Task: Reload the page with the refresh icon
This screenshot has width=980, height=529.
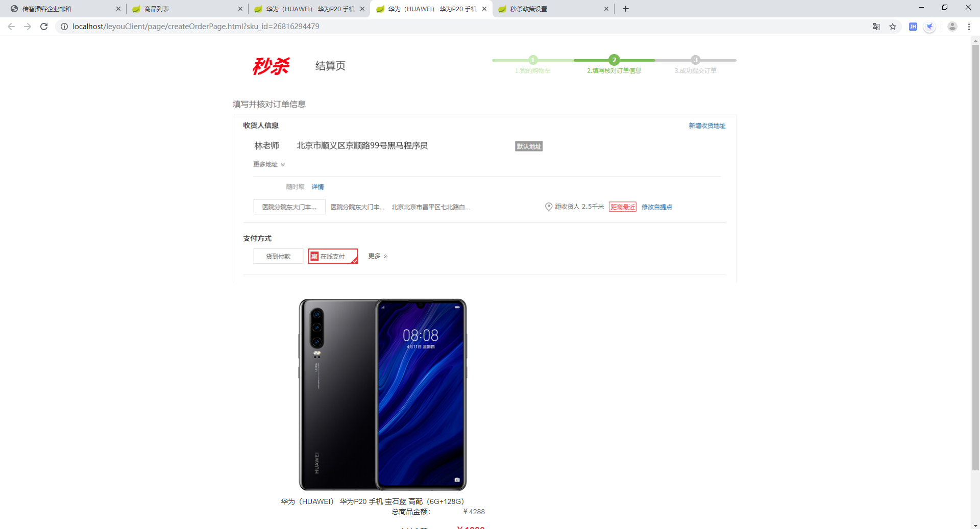Action: point(44,27)
